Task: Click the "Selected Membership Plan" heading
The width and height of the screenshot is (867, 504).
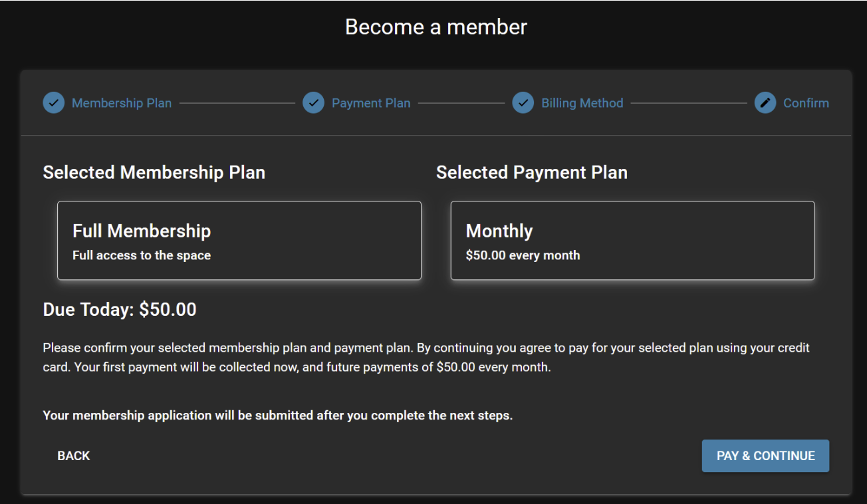Action: [x=154, y=173]
